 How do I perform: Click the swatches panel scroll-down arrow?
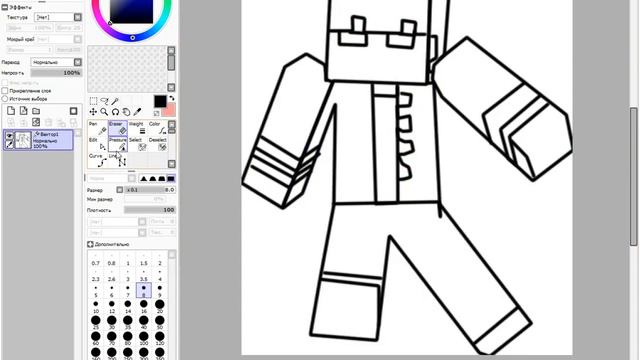pos(171,87)
